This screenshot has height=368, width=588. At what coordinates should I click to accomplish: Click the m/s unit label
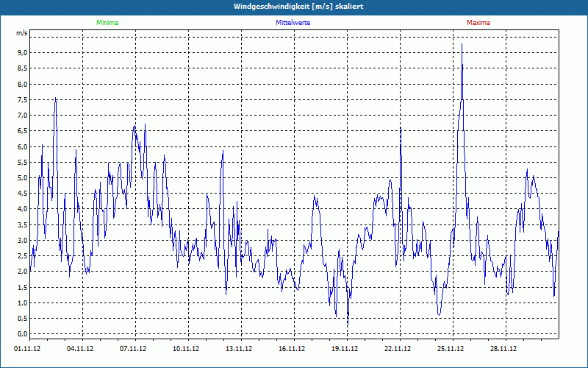tap(22, 33)
